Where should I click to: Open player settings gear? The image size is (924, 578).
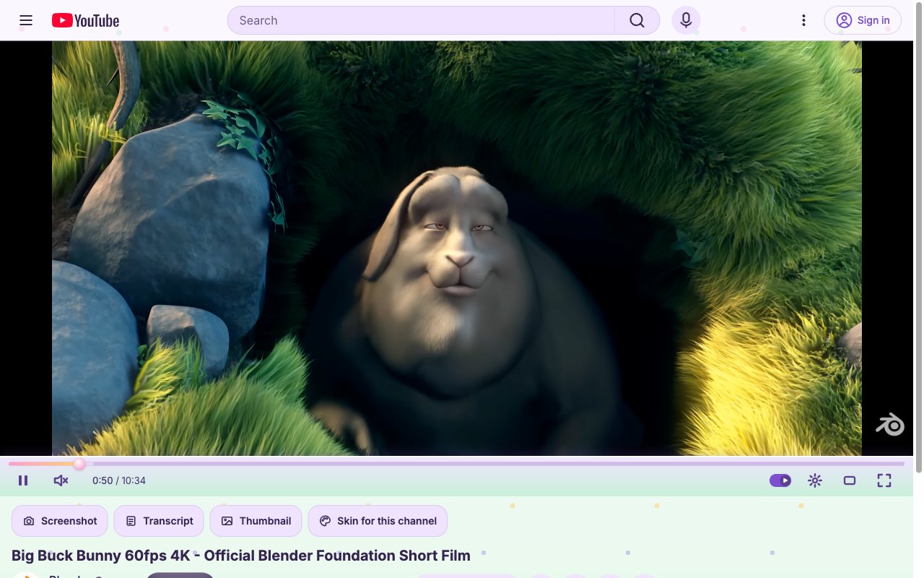point(815,480)
